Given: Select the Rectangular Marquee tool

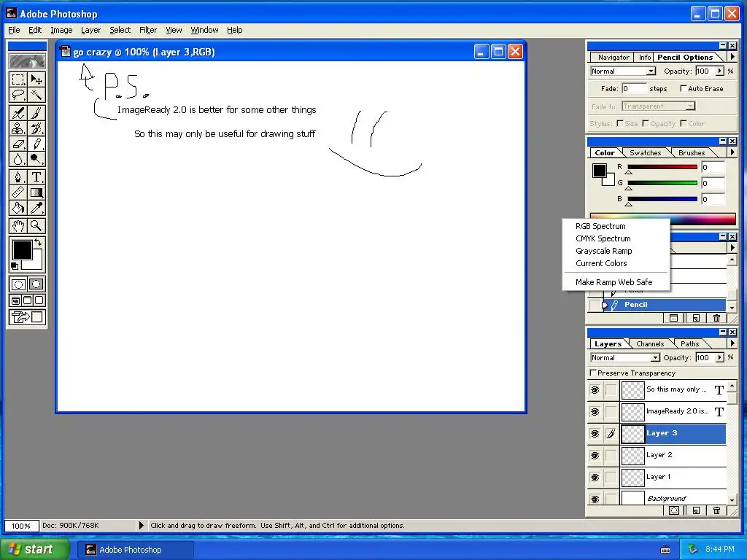Looking at the screenshot, I should [18, 79].
